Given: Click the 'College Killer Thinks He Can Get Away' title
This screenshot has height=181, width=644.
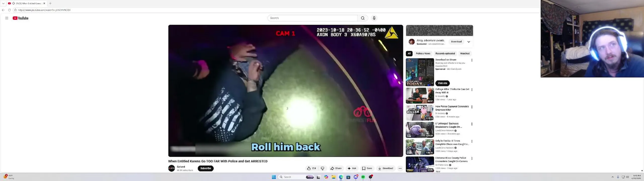Looking at the screenshot, I should (452, 91).
